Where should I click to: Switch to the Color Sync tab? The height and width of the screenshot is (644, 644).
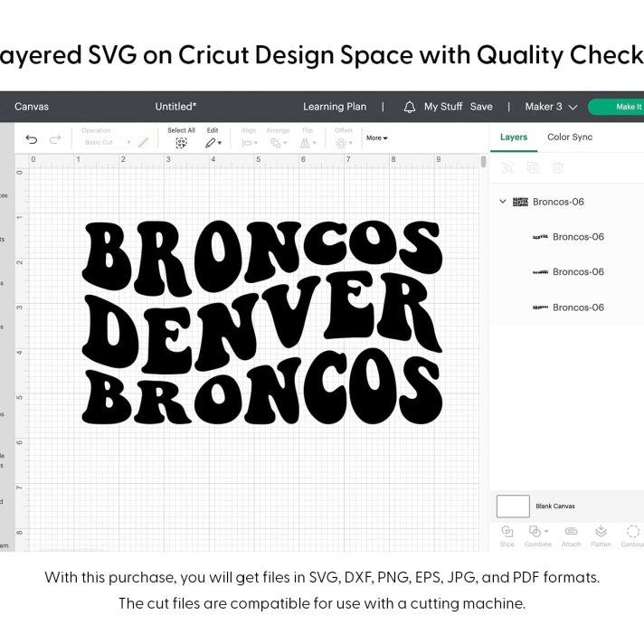pyautogui.click(x=570, y=137)
